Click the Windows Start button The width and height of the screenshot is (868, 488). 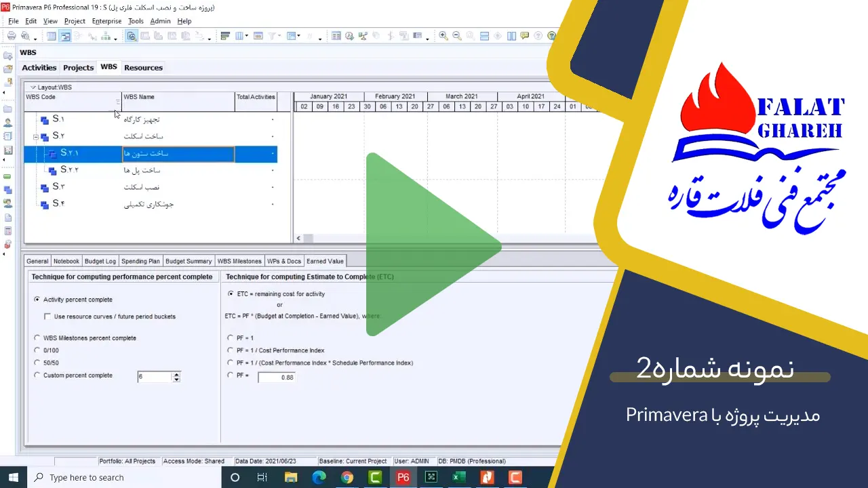click(x=14, y=477)
